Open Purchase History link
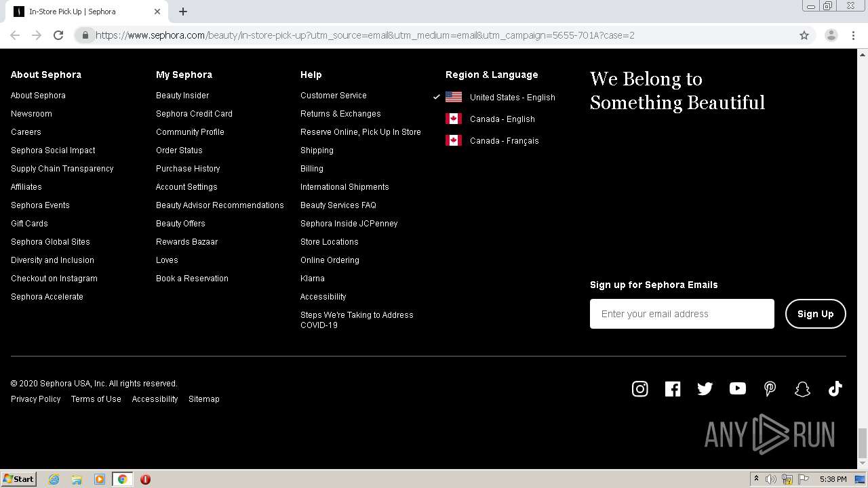This screenshot has height=488, width=868. 188,169
